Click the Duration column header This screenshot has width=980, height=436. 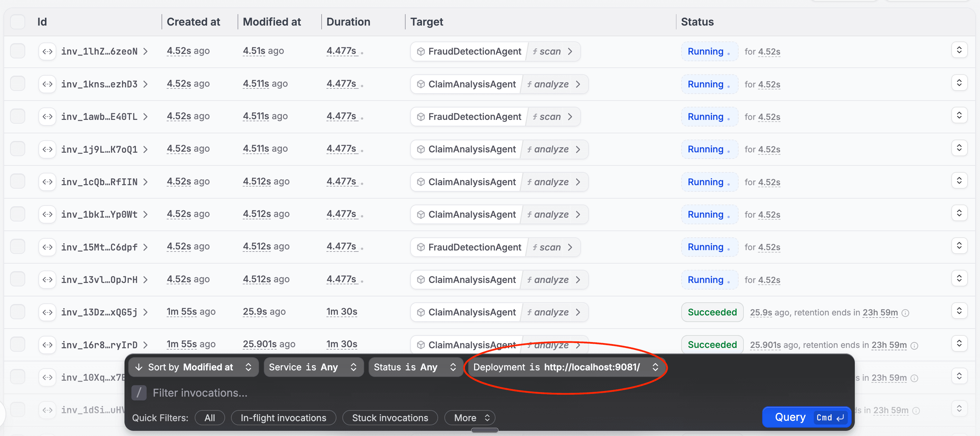(348, 22)
